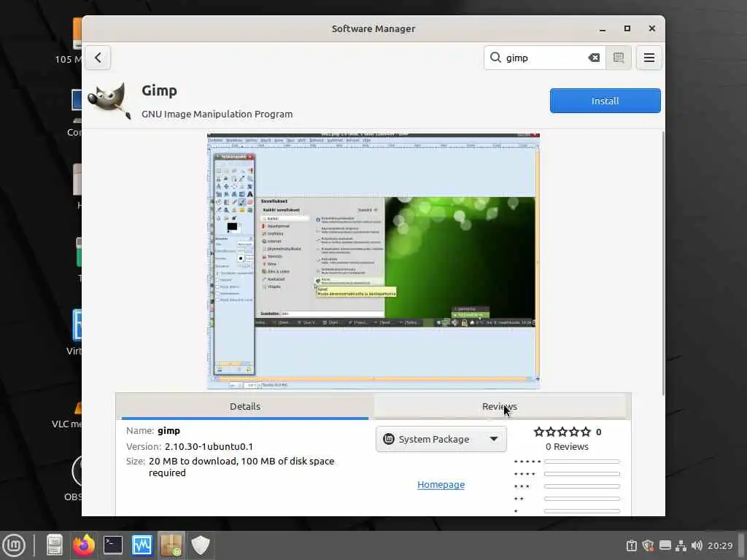Install Gimp
The image size is (747, 560).
pos(605,101)
